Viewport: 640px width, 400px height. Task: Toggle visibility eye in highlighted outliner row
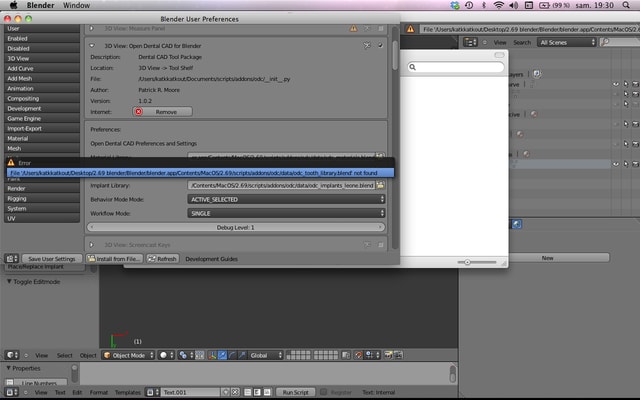[616, 164]
